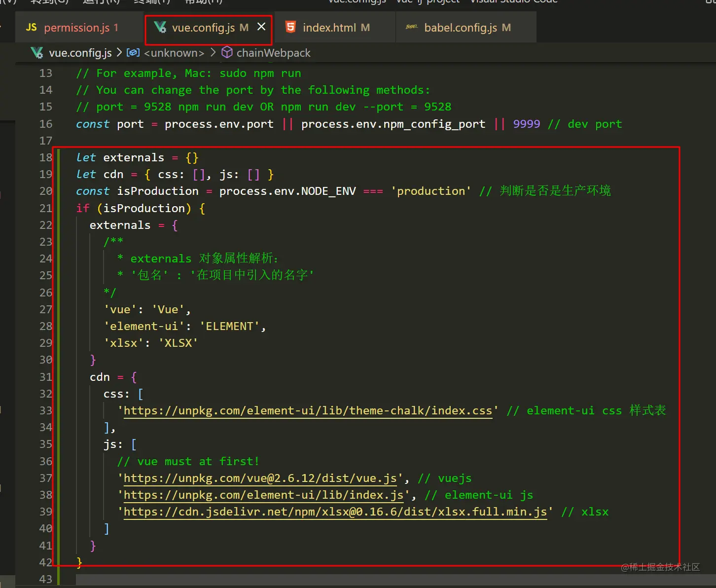
Task: Open the unpkg vue@2.6.12 vue.js link
Action: tap(260, 478)
